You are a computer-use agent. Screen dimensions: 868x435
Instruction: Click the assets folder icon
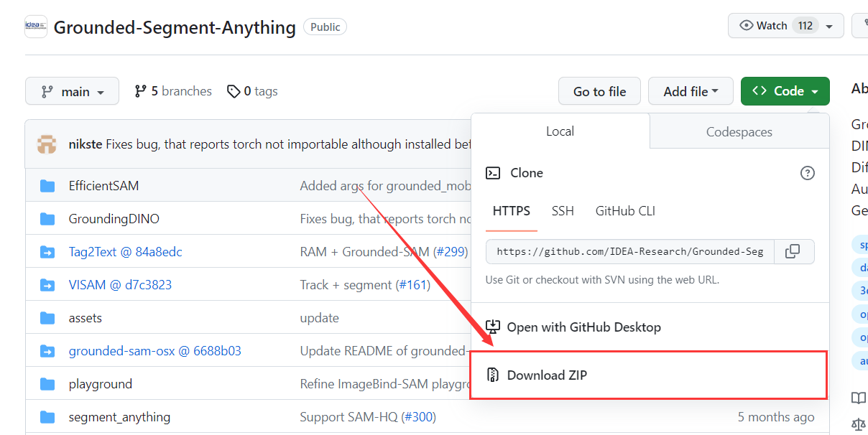(x=47, y=318)
